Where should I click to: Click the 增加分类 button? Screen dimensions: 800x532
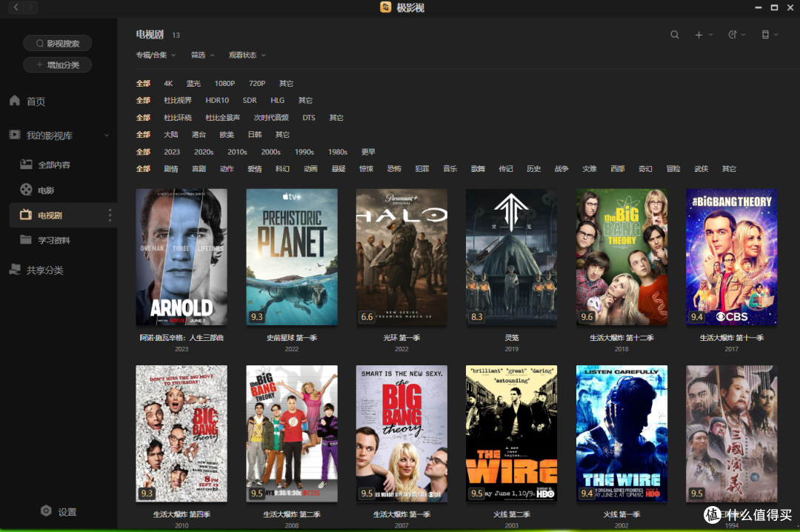[57, 65]
